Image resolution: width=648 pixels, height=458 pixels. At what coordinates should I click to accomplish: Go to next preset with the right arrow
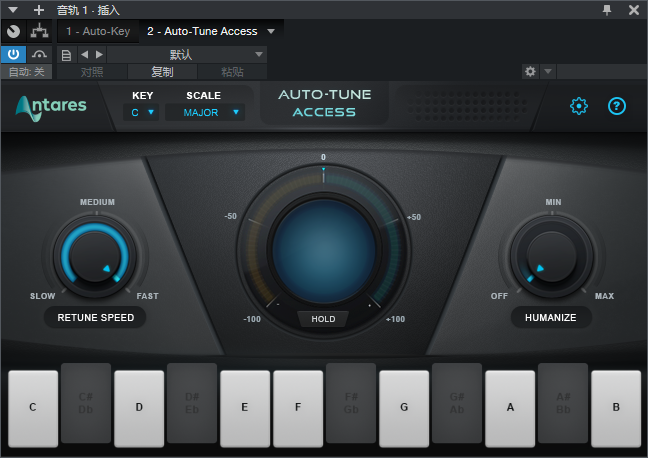point(99,55)
